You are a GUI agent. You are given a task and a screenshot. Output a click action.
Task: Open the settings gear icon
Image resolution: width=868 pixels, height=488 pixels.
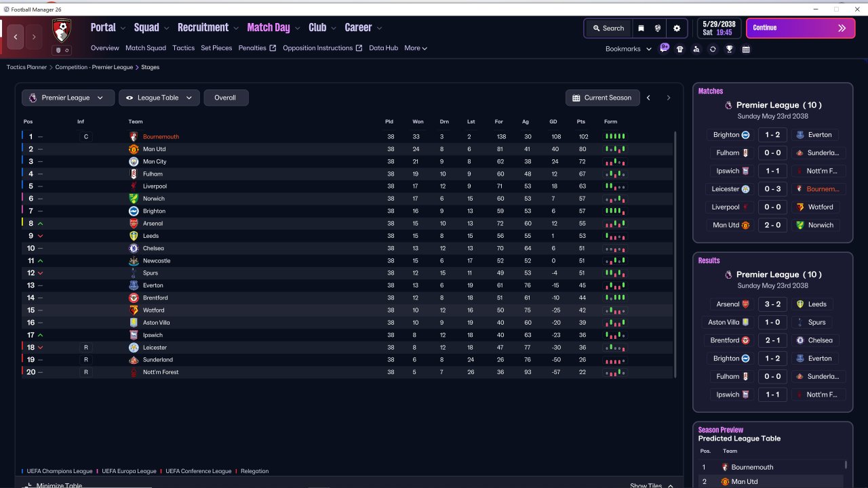tap(677, 28)
